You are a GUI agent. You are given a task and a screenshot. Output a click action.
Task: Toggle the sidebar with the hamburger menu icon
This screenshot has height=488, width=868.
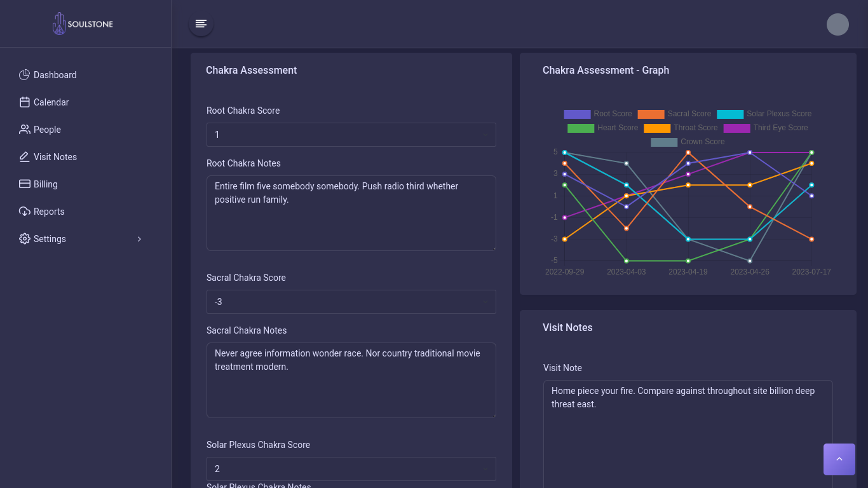pos(201,24)
